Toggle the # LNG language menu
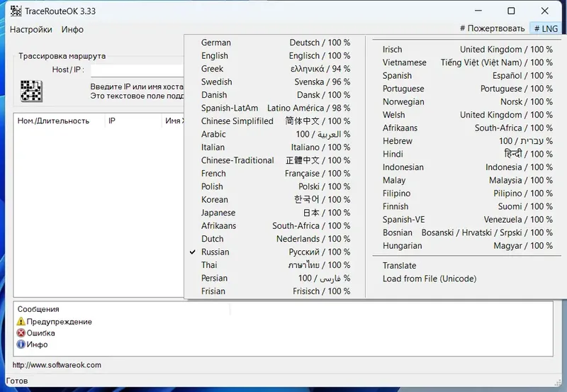 (x=546, y=28)
